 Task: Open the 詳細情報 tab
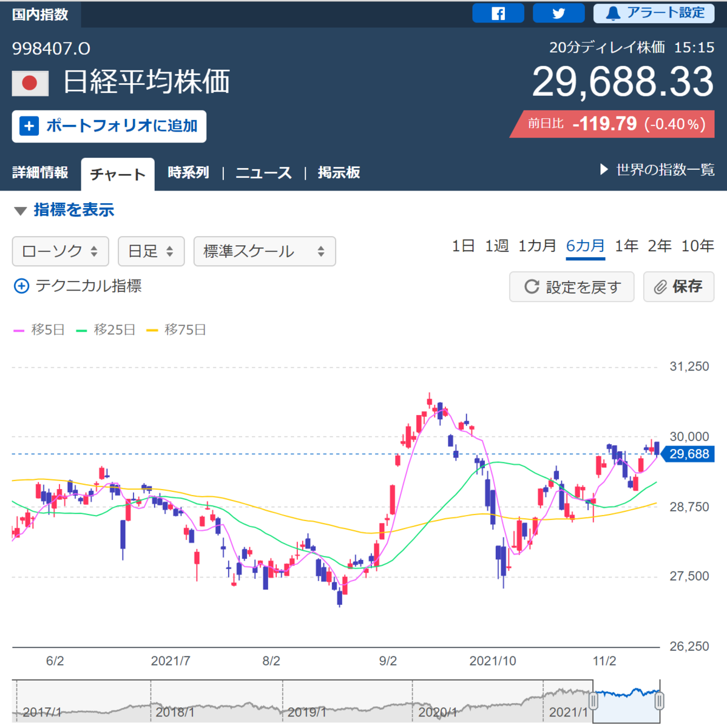pyautogui.click(x=40, y=173)
